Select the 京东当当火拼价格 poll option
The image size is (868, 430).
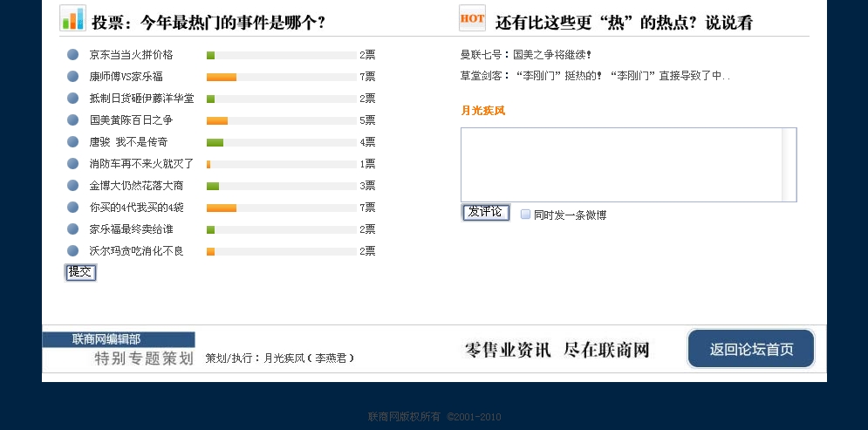point(73,55)
